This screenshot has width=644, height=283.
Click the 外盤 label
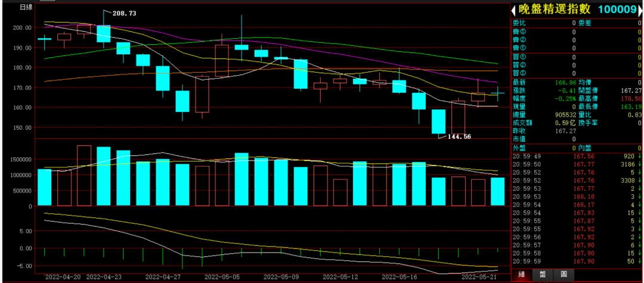click(x=519, y=148)
